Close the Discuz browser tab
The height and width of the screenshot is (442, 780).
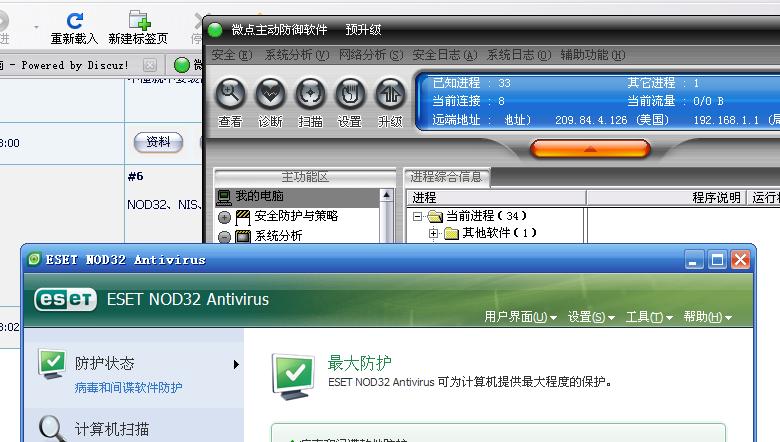[149, 65]
